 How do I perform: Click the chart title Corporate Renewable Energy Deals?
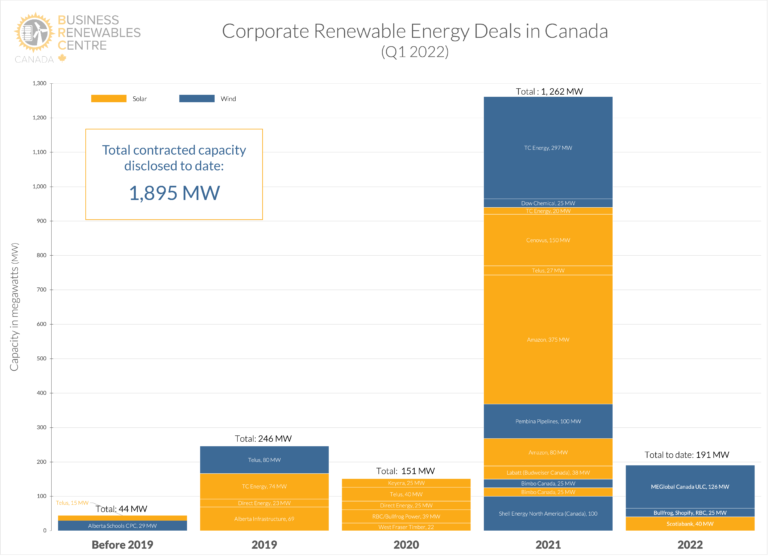coord(414,30)
